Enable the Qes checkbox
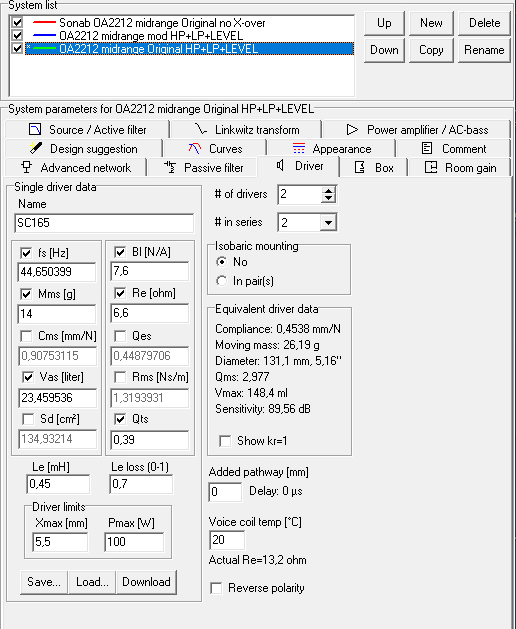The height and width of the screenshot is (629, 516). tap(120, 336)
